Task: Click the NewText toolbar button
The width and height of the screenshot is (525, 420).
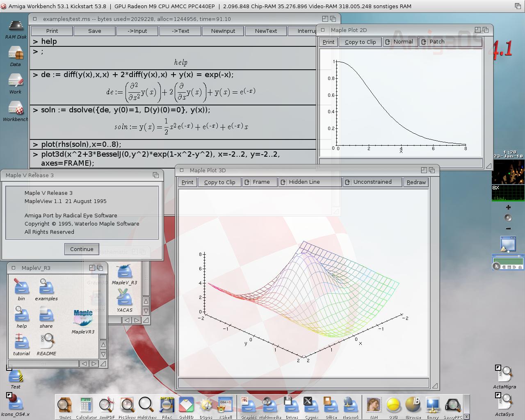Action: pyautogui.click(x=266, y=31)
